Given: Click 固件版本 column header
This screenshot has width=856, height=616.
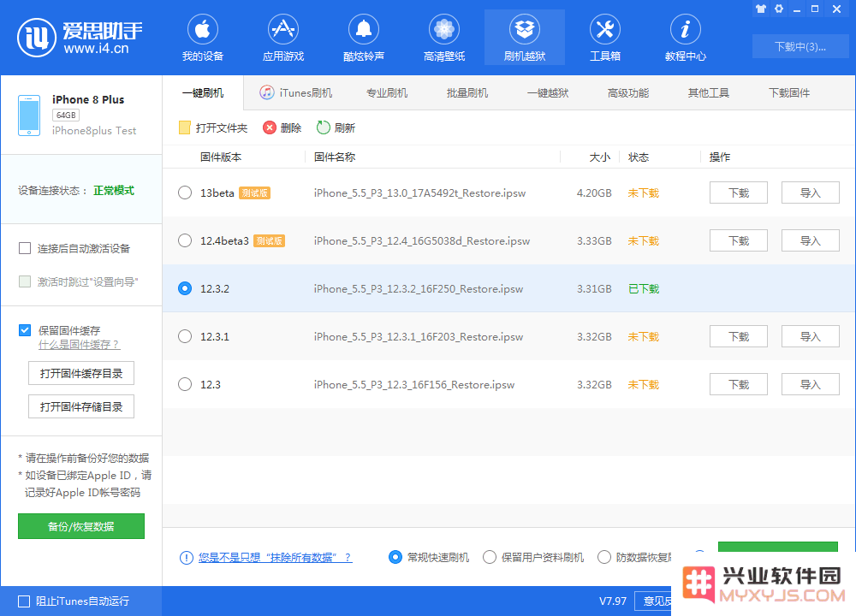Looking at the screenshot, I should click(221, 157).
